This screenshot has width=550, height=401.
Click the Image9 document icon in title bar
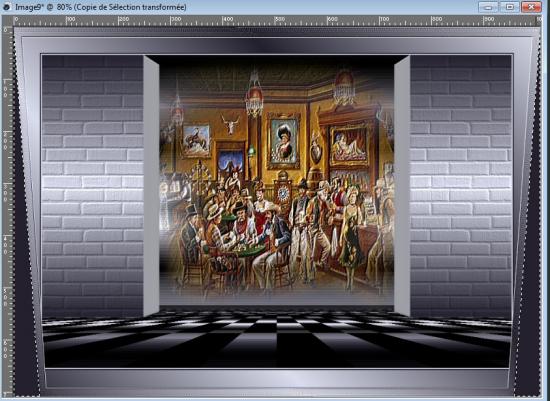click(x=6, y=7)
